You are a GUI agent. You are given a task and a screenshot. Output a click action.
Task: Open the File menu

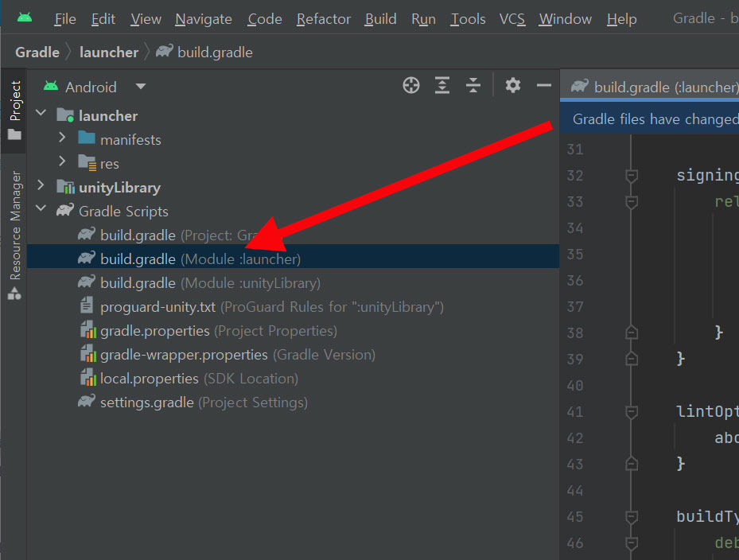(x=65, y=19)
